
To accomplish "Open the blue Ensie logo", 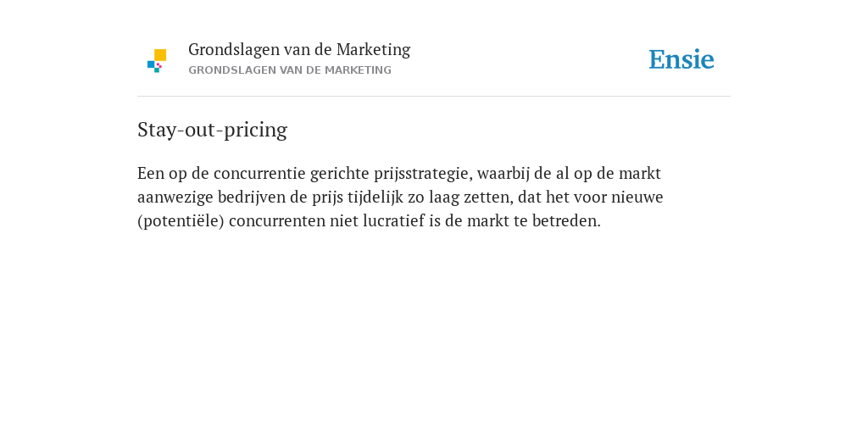I will click(682, 59).
